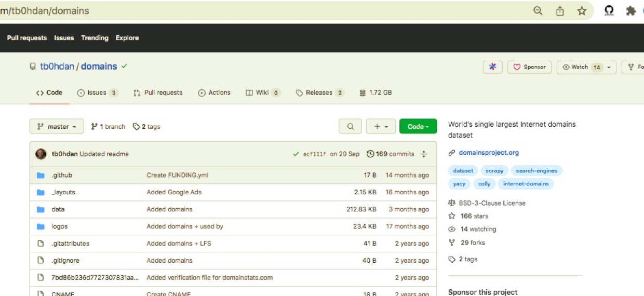The height and width of the screenshot is (296, 644).
Task: Click the .gitignore file icon
Action: click(x=41, y=261)
